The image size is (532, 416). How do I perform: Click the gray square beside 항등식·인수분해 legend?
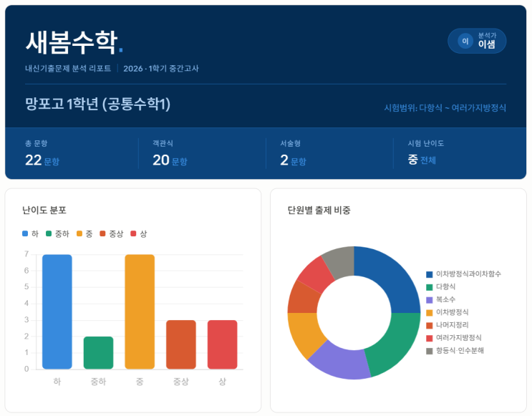[x=430, y=351]
